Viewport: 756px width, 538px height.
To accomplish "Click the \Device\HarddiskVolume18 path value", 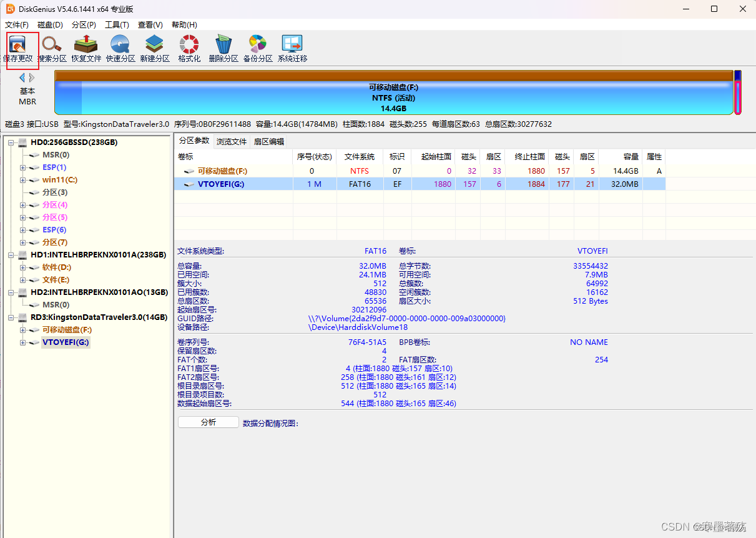I will coord(358,327).
